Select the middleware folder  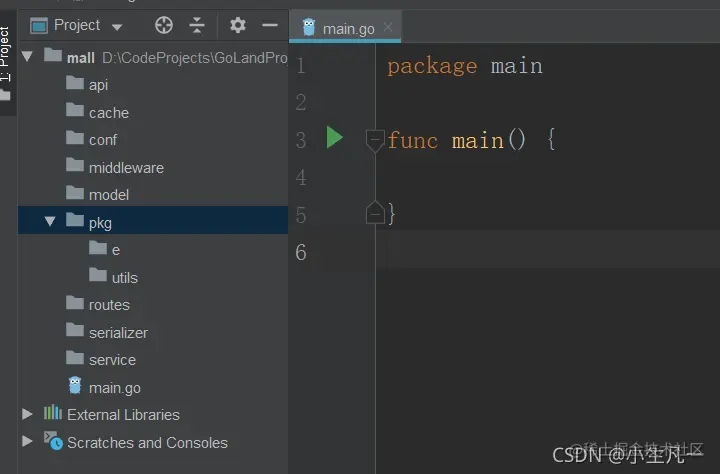[x=153, y=167]
